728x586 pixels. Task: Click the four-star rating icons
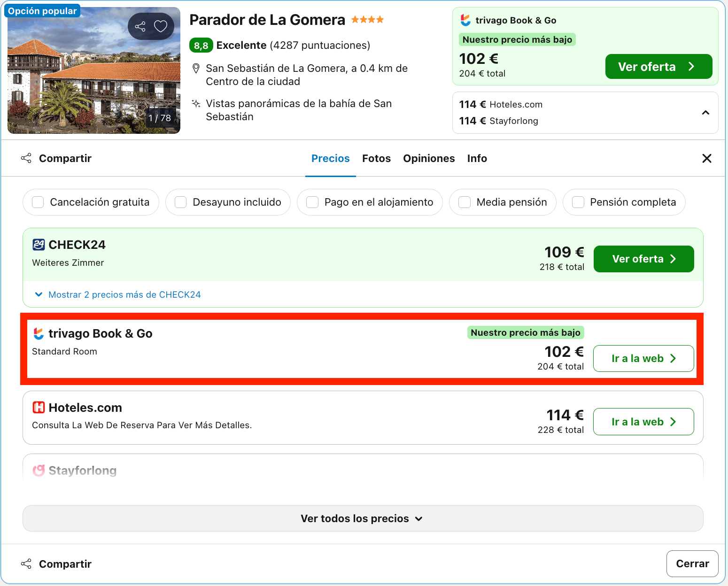pyautogui.click(x=368, y=20)
